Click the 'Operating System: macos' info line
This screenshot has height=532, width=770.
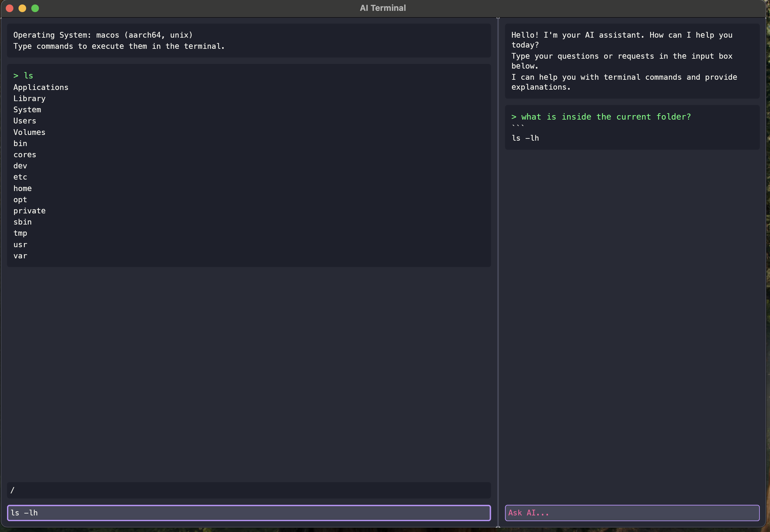103,35
